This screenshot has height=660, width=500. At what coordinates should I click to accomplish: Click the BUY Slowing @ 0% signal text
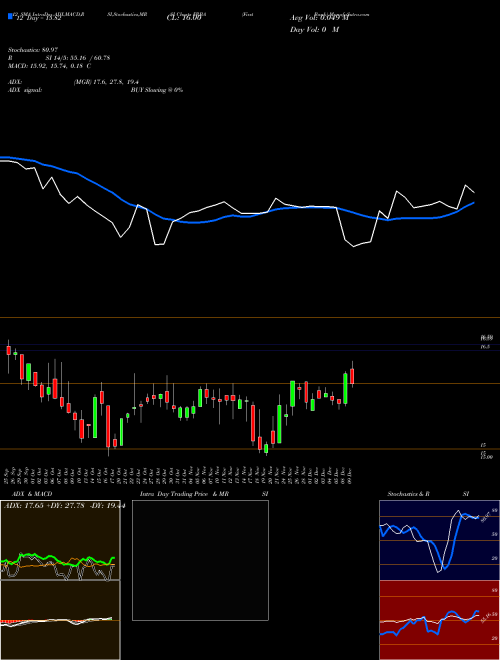pyautogui.click(x=157, y=90)
